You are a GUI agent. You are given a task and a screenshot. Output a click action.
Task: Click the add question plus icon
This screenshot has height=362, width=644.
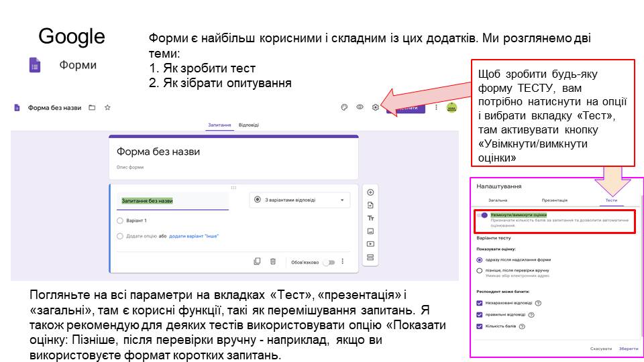pos(370,192)
